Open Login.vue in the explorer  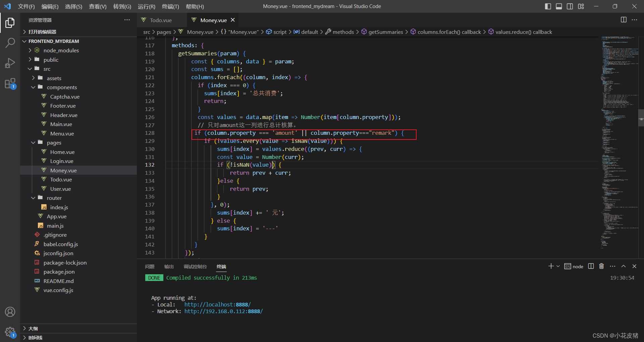click(78, 161)
